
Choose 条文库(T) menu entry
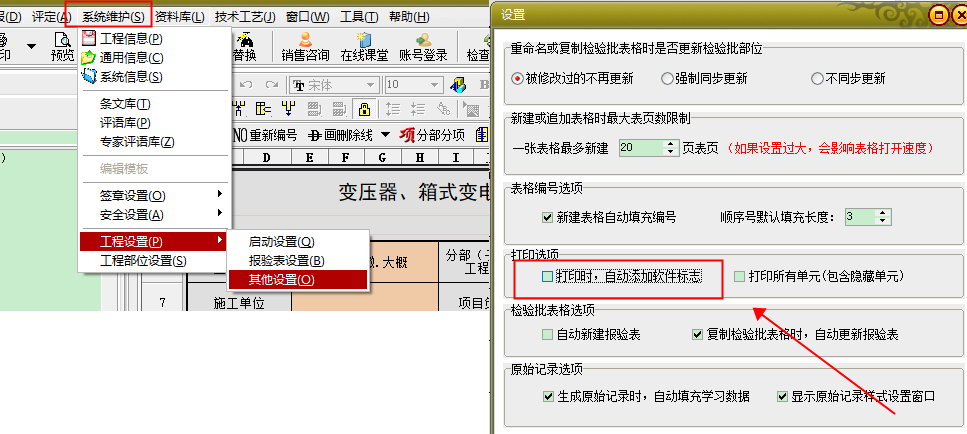(x=155, y=104)
